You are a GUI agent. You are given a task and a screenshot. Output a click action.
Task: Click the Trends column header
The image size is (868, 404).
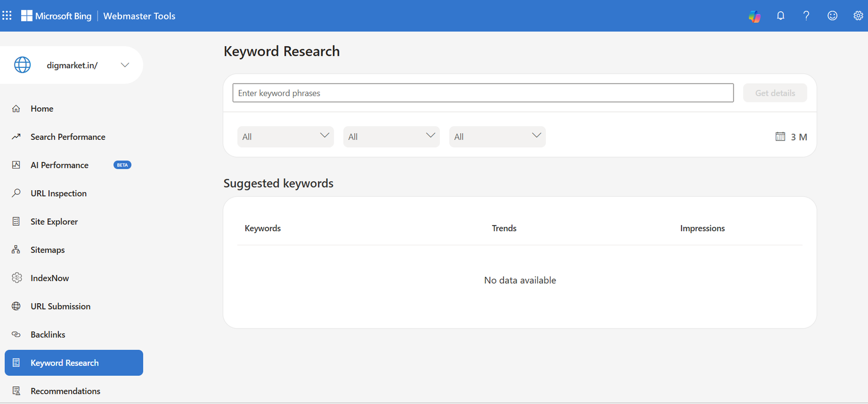pyautogui.click(x=504, y=228)
